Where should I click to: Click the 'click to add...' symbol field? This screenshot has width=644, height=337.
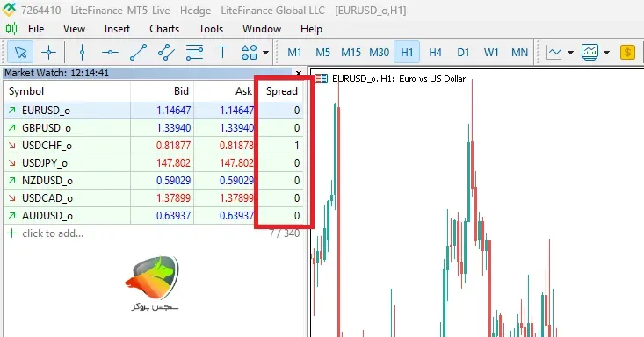53,233
